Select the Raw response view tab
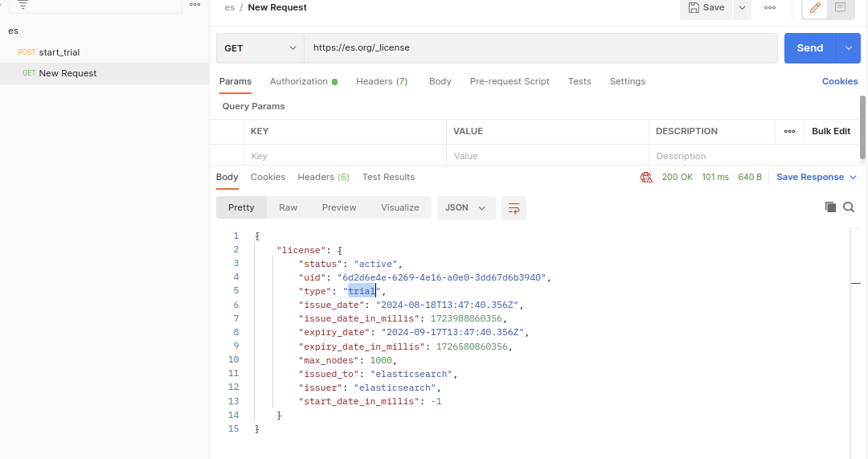This screenshot has width=868, height=459. pos(288,207)
